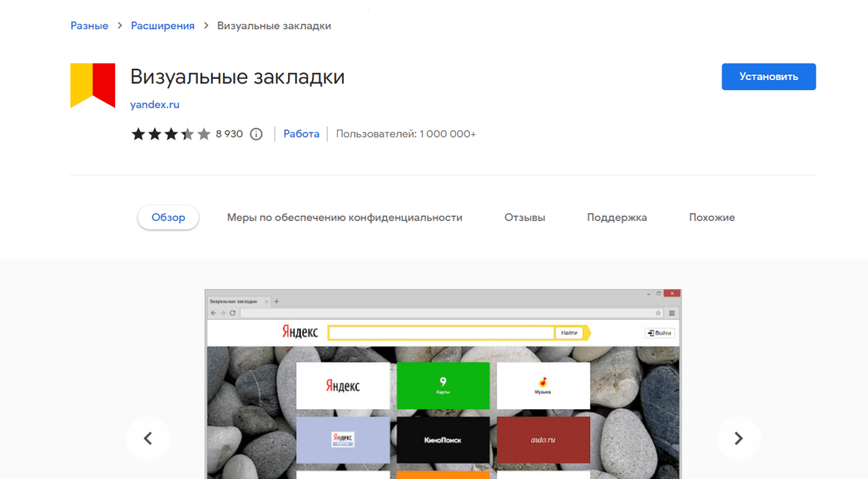The image size is (868, 479).
Task: Click the star rating icons
Action: [171, 134]
